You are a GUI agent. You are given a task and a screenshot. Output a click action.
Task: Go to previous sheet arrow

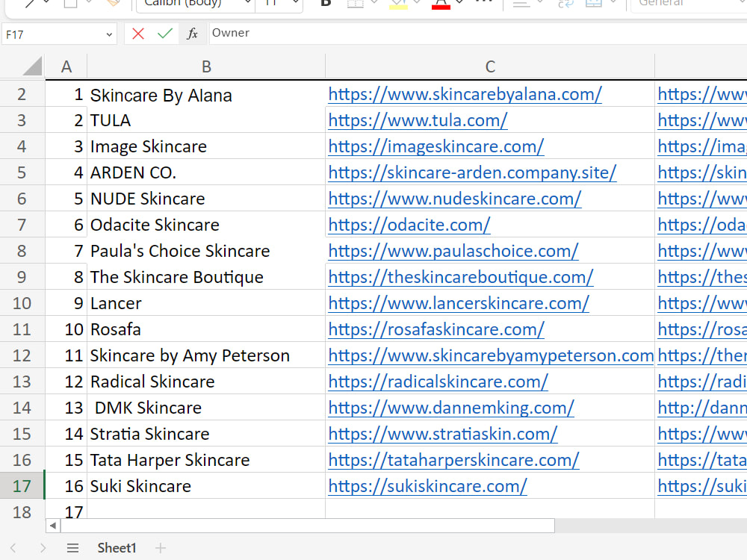13,548
